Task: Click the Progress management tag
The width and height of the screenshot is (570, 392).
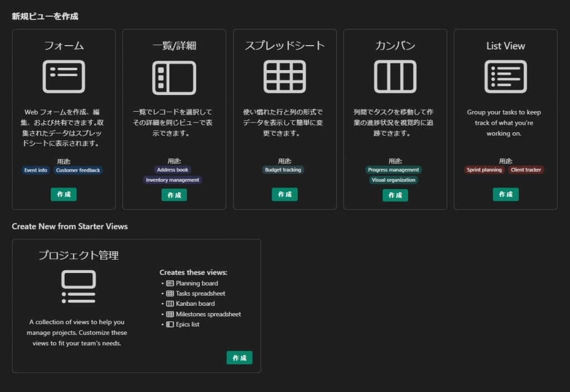Action: click(394, 170)
